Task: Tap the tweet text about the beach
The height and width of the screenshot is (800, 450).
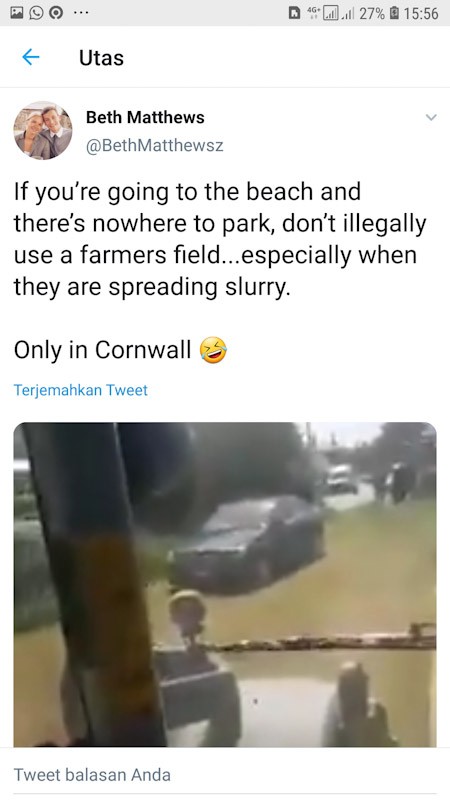Action: point(220,239)
